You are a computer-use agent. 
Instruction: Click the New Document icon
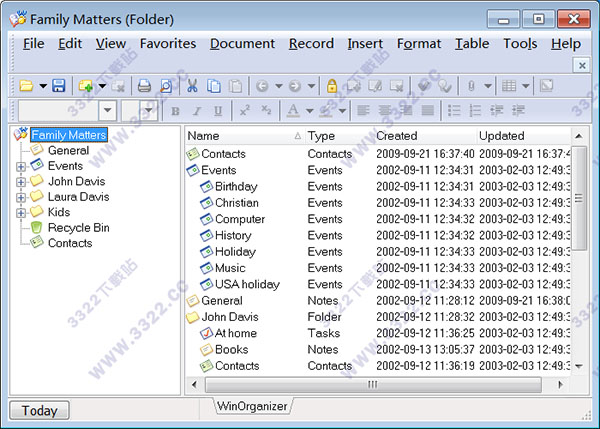(x=86, y=86)
